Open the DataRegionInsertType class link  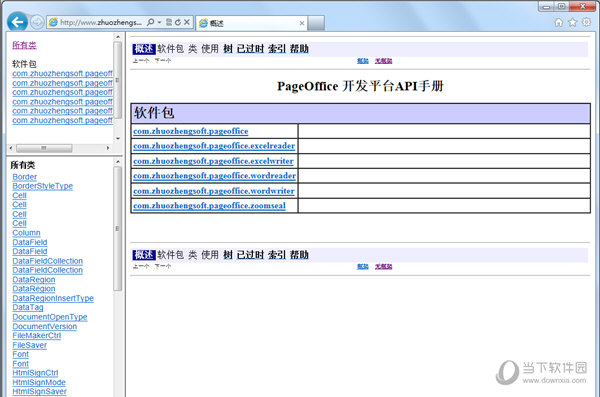point(53,298)
